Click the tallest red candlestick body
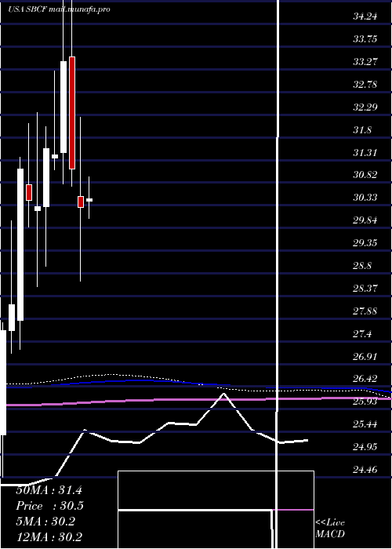The width and height of the screenshot is (392, 549). coord(72,113)
